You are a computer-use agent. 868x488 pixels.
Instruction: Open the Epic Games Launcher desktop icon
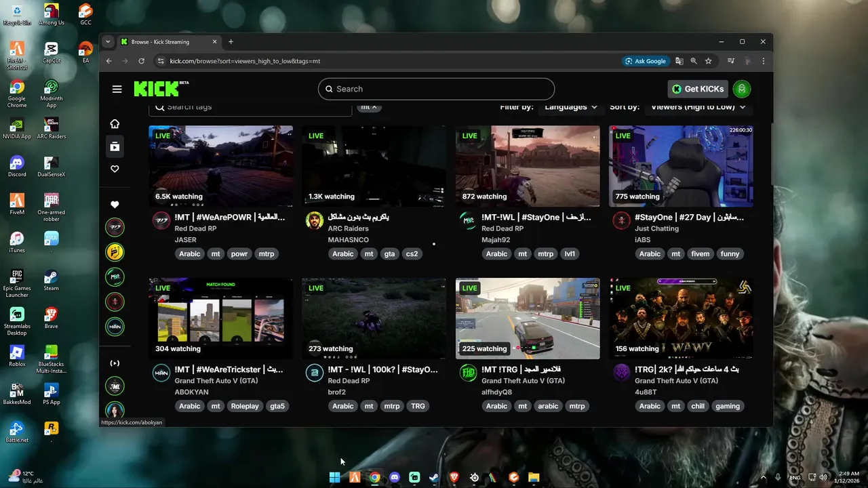point(17,284)
